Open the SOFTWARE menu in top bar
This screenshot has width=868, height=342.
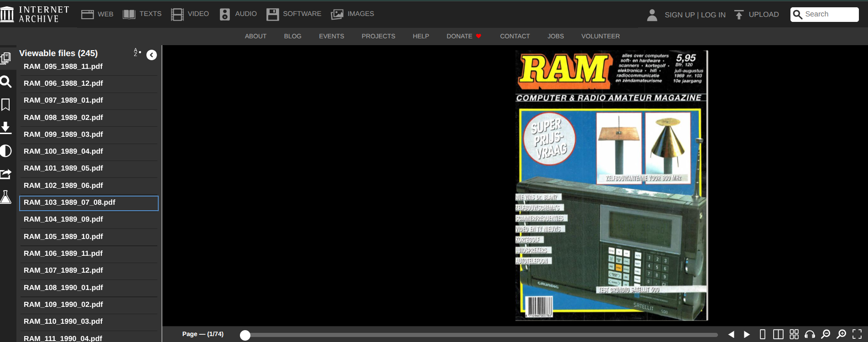click(294, 14)
